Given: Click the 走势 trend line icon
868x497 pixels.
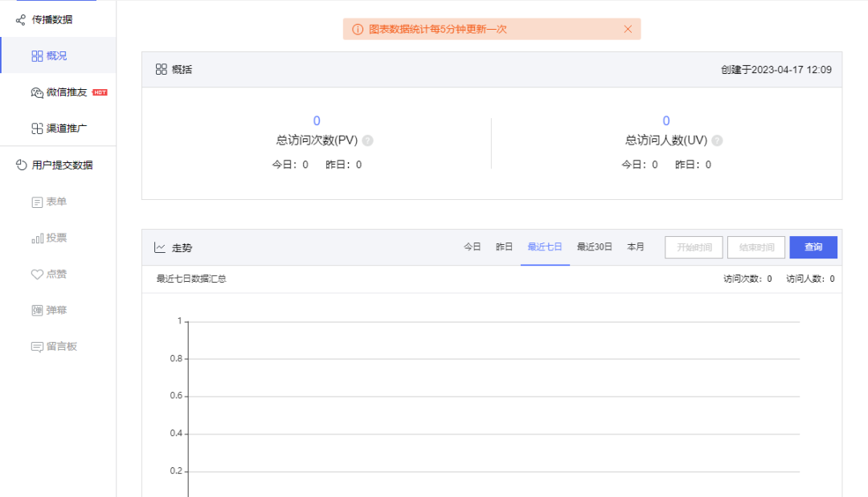Looking at the screenshot, I should point(159,247).
